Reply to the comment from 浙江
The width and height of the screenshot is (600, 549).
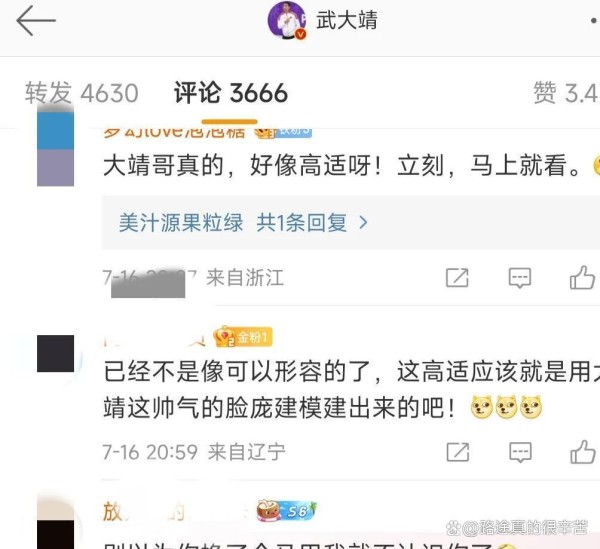(x=520, y=278)
